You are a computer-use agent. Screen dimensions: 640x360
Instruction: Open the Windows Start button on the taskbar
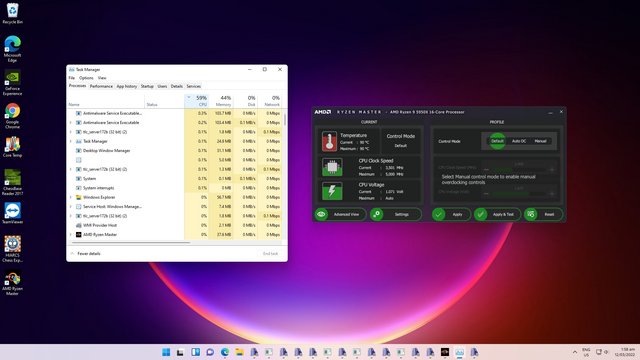(166, 352)
